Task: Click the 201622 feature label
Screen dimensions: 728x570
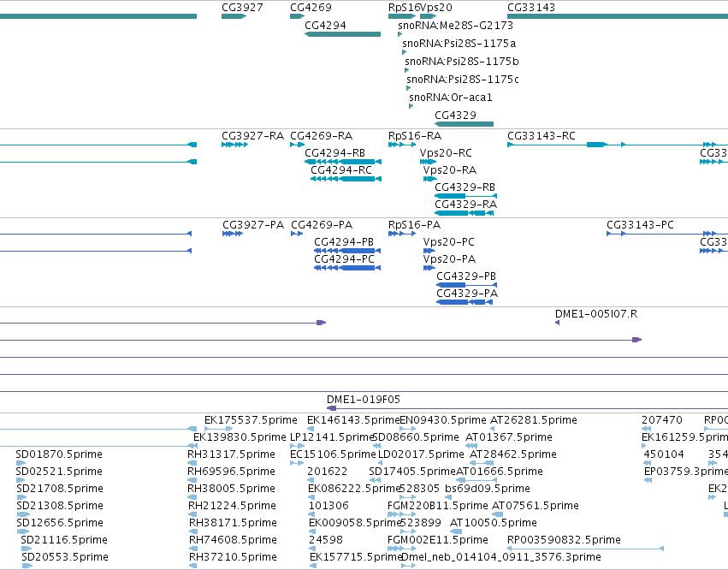Action: pyautogui.click(x=327, y=471)
